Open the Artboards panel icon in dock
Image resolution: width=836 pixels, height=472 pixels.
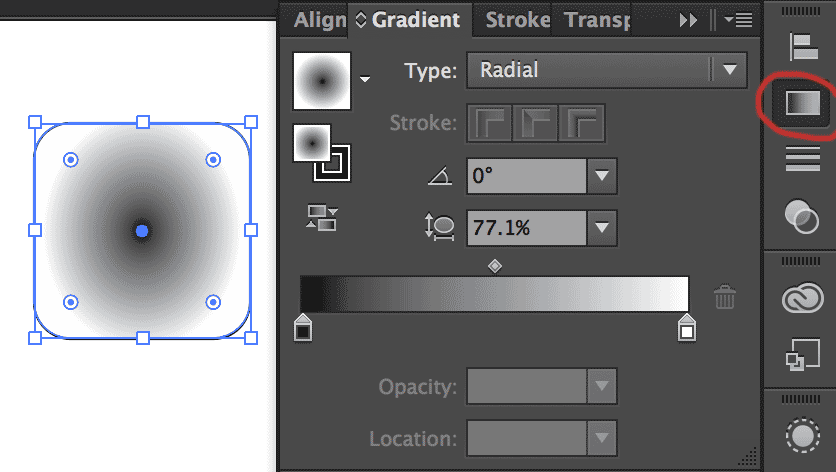click(x=802, y=355)
